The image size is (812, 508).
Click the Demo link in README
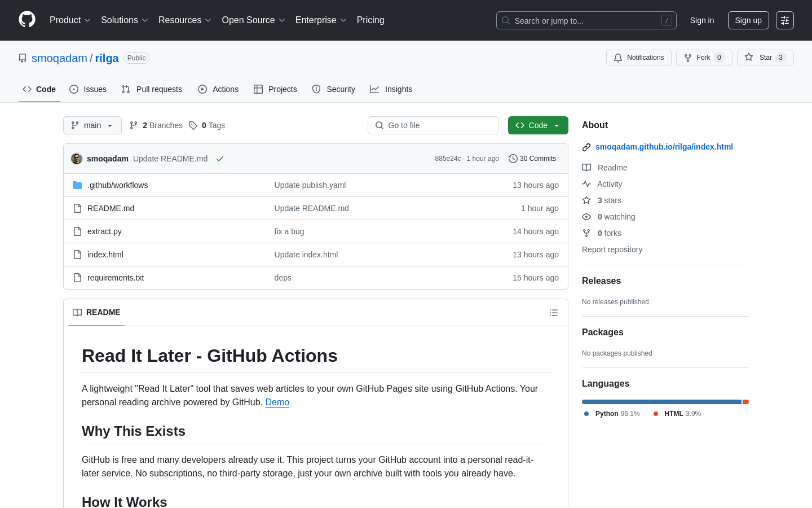click(x=277, y=402)
